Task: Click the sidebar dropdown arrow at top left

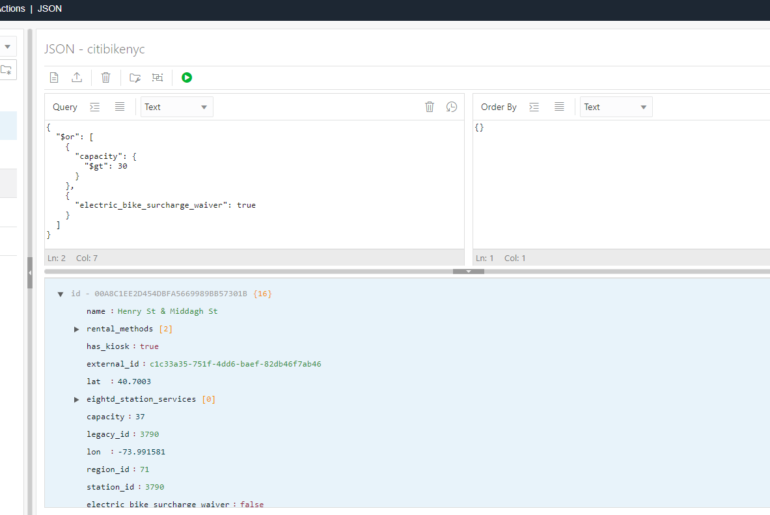Action: (x=8, y=47)
